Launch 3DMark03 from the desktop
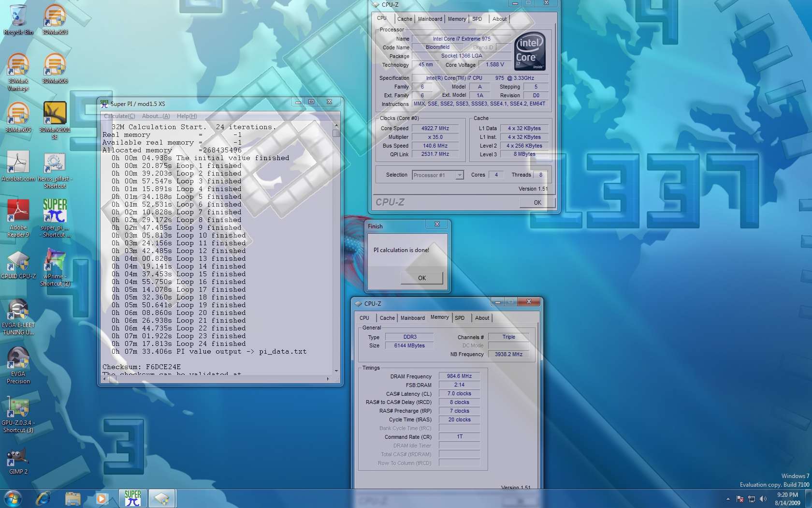This screenshot has width=812, height=508. coord(55,19)
